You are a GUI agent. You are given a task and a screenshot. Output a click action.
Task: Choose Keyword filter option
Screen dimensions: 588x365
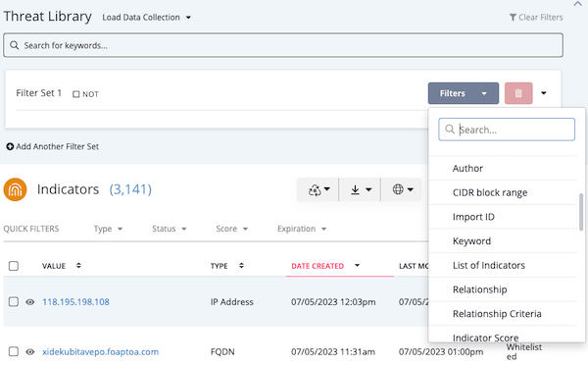point(503,241)
